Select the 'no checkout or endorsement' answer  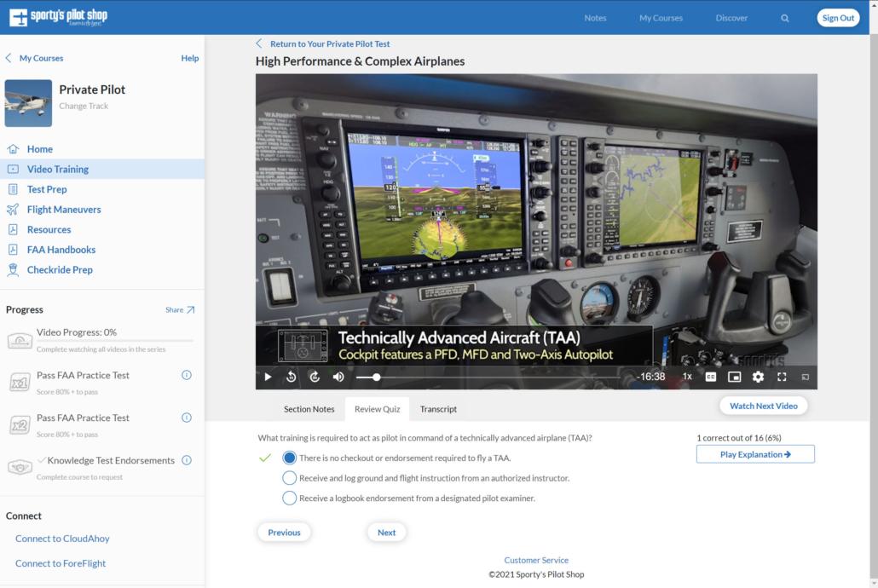(288, 457)
